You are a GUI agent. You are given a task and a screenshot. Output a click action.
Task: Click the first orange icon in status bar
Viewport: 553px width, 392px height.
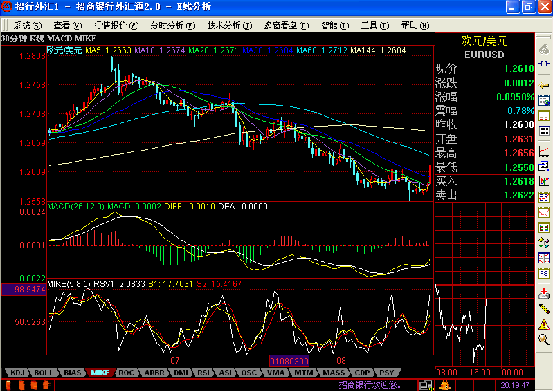[x=8, y=385]
